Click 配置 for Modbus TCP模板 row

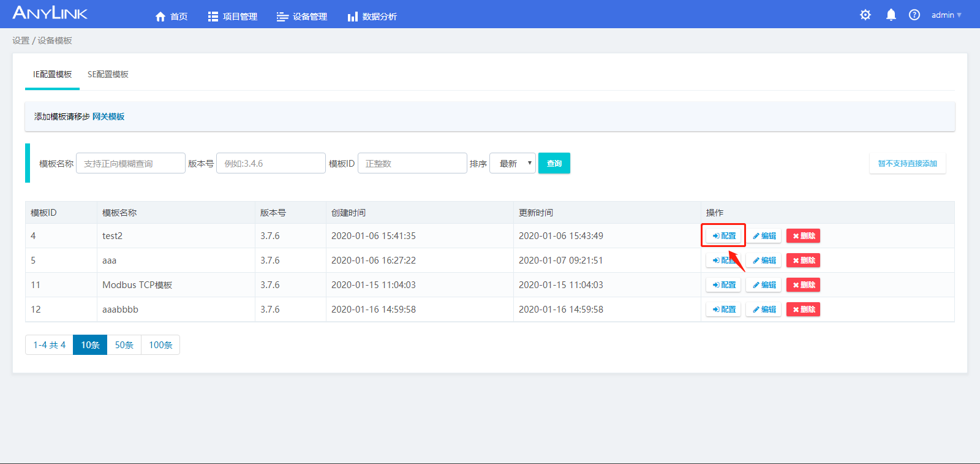(x=723, y=285)
